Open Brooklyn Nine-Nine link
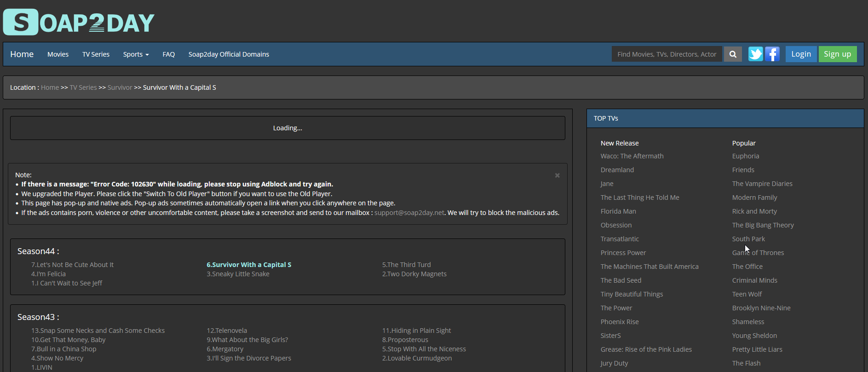868x372 pixels. [761, 308]
